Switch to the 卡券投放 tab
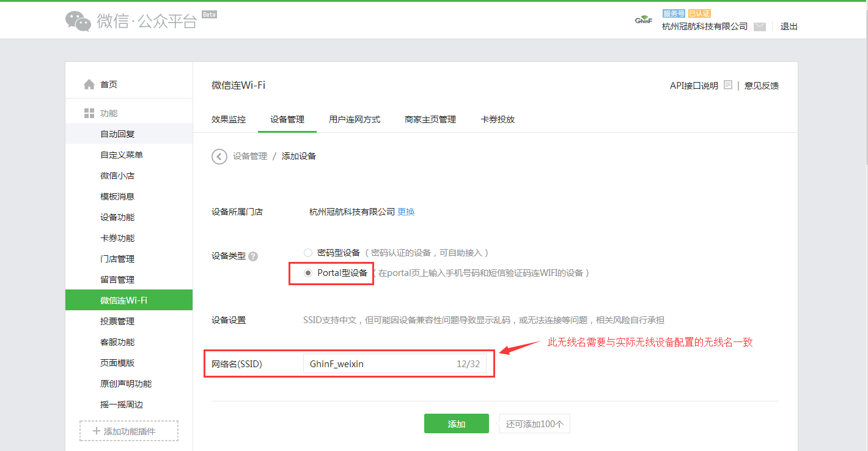868x451 pixels. [498, 120]
